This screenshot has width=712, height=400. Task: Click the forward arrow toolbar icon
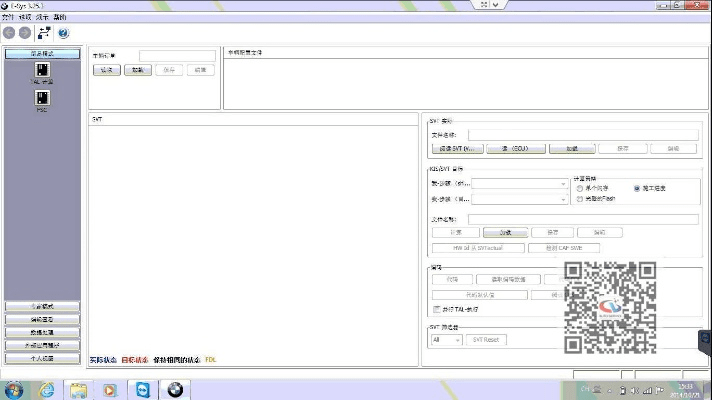pyautogui.click(x=25, y=33)
